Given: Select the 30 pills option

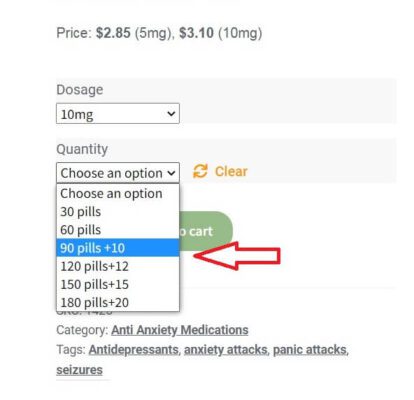Looking at the screenshot, I should pyautogui.click(x=118, y=212).
